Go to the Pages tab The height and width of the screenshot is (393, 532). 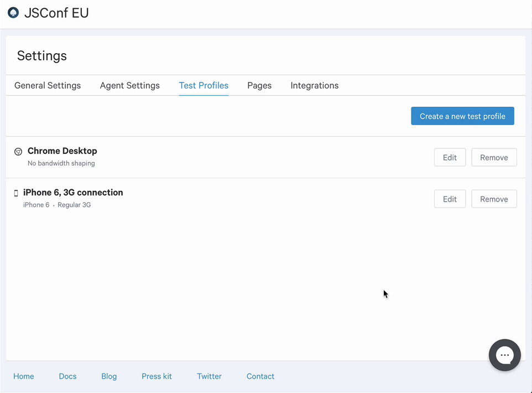(x=259, y=85)
